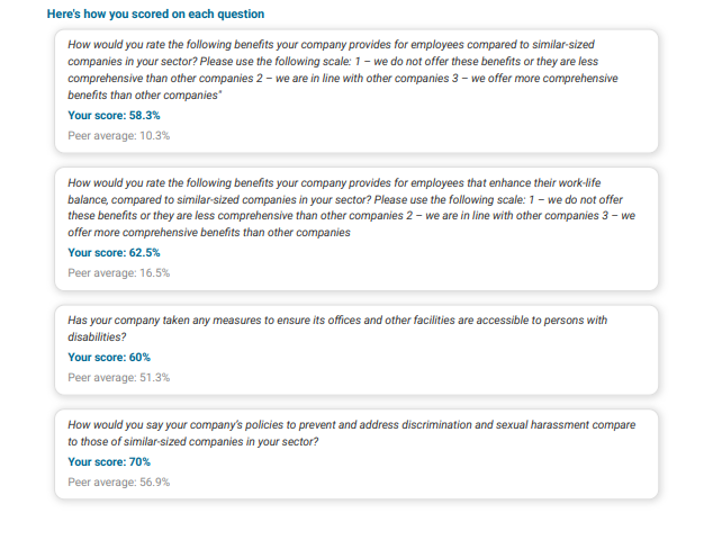This screenshot has width=704, height=540.
Task: Click 'benefits than other companies' line in first card
Action: tap(145, 95)
